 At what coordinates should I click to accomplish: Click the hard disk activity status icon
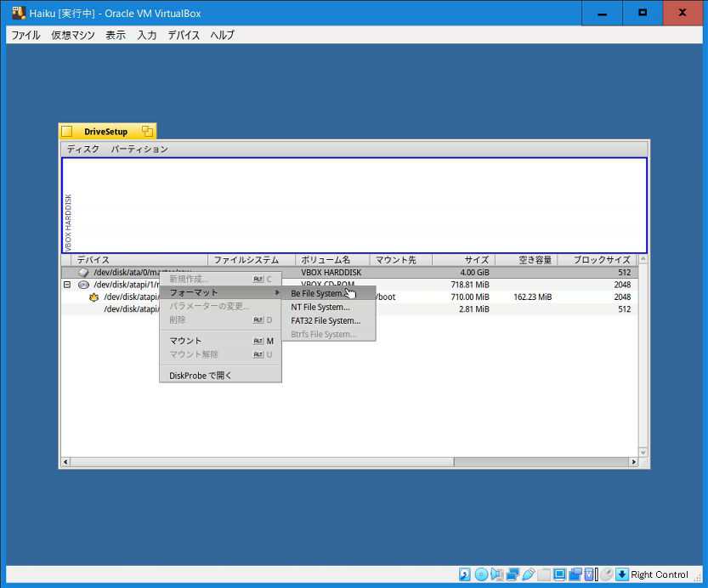(465, 574)
